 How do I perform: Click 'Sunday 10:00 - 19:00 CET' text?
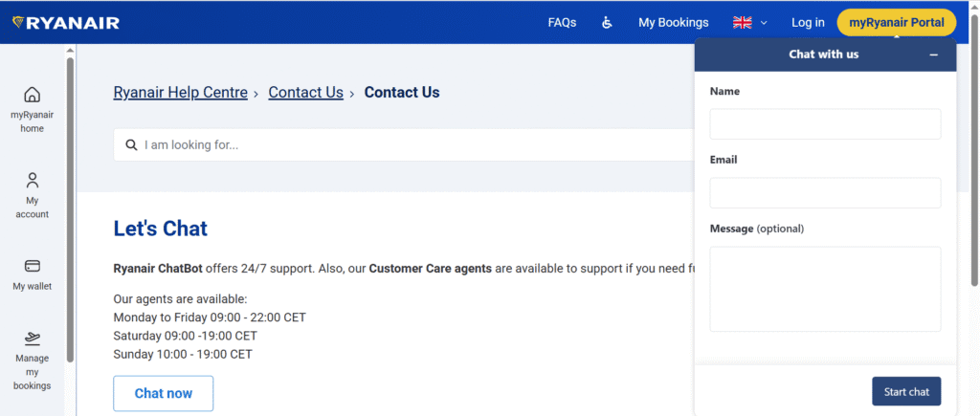tap(183, 355)
